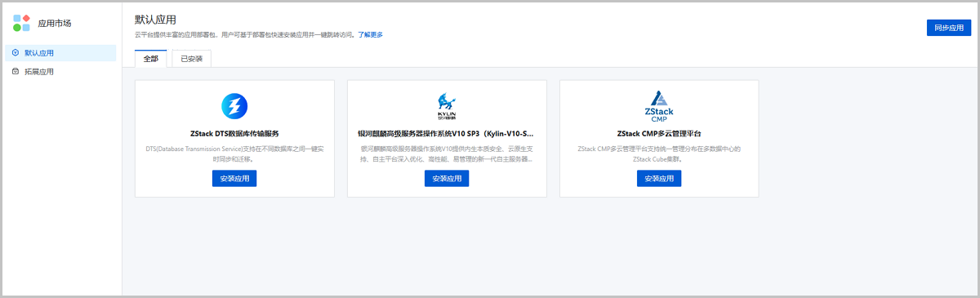Switch to the 全部 tab

click(x=151, y=59)
